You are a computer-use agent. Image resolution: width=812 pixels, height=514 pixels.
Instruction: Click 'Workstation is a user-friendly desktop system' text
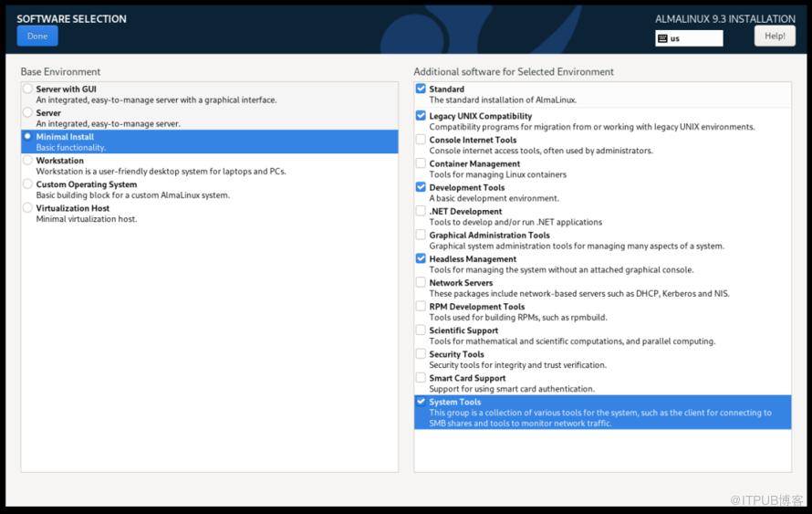pos(161,172)
